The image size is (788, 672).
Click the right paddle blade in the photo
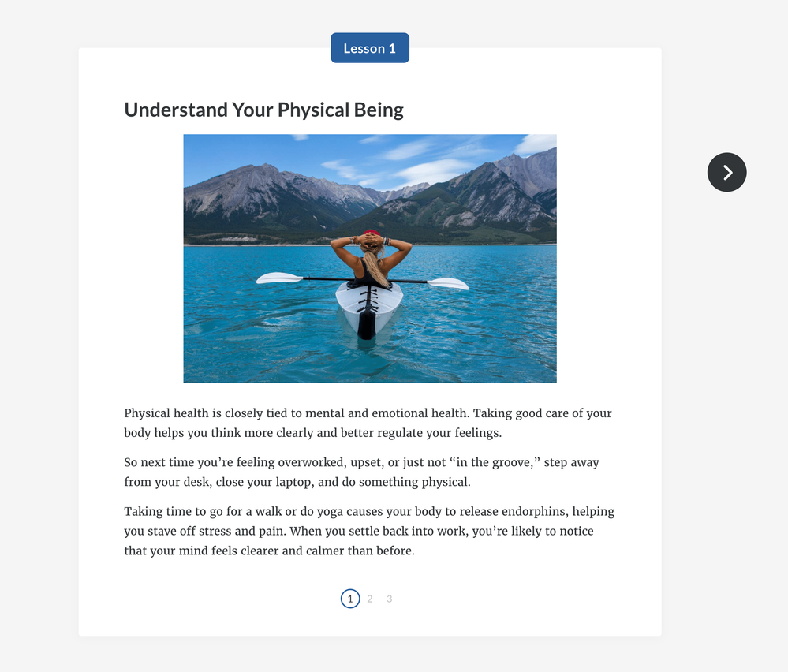(448, 282)
